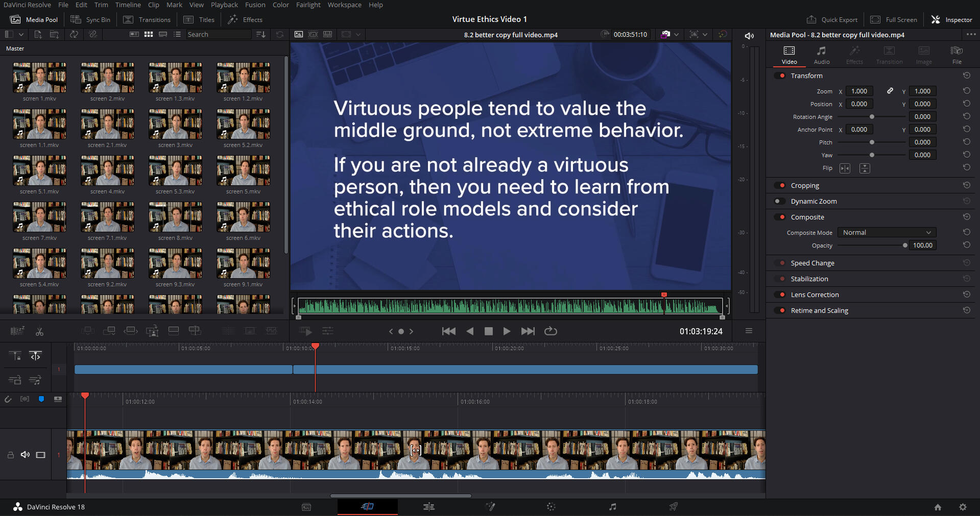Mute the timeline track audio speaker

[25, 455]
